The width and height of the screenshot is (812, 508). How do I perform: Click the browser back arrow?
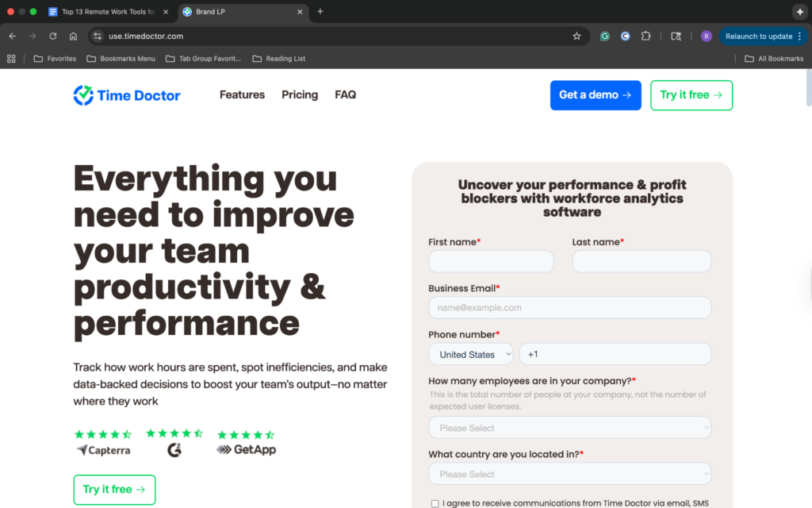click(13, 37)
